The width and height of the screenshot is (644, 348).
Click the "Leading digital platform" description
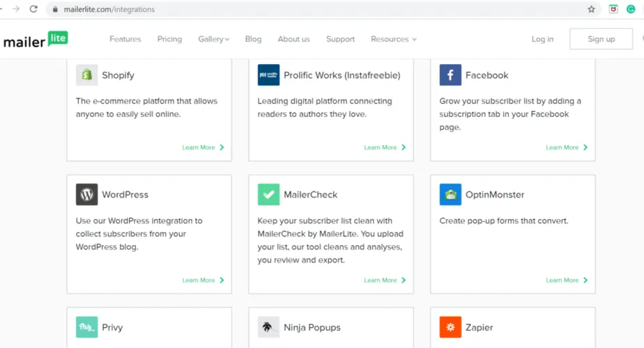(325, 107)
